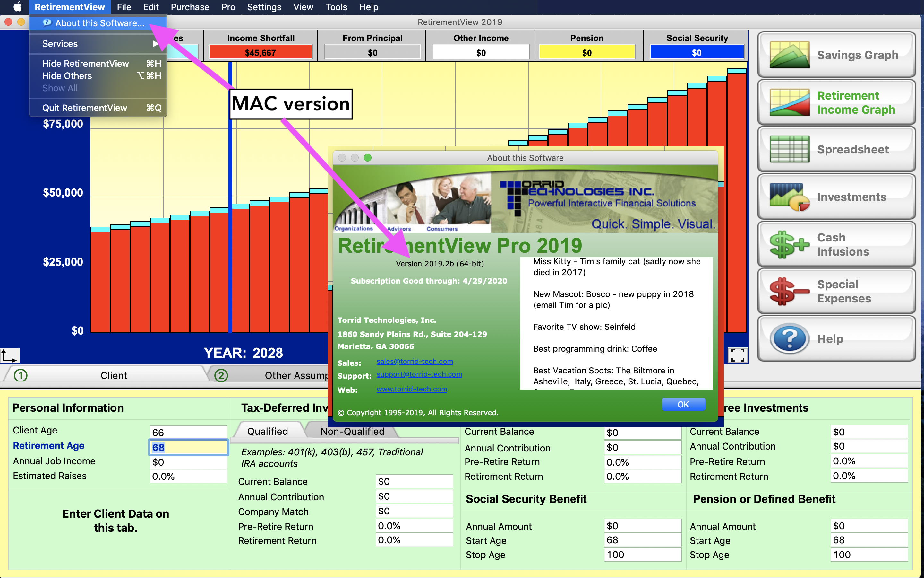The height and width of the screenshot is (578, 924).
Task: Click the Pension Start Age field
Action: [x=869, y=540]
